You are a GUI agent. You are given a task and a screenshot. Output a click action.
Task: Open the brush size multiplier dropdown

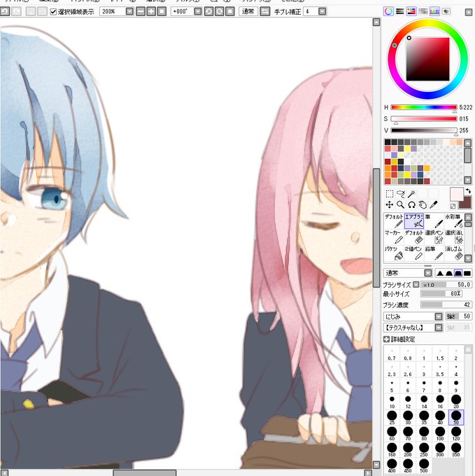[416, 284]
